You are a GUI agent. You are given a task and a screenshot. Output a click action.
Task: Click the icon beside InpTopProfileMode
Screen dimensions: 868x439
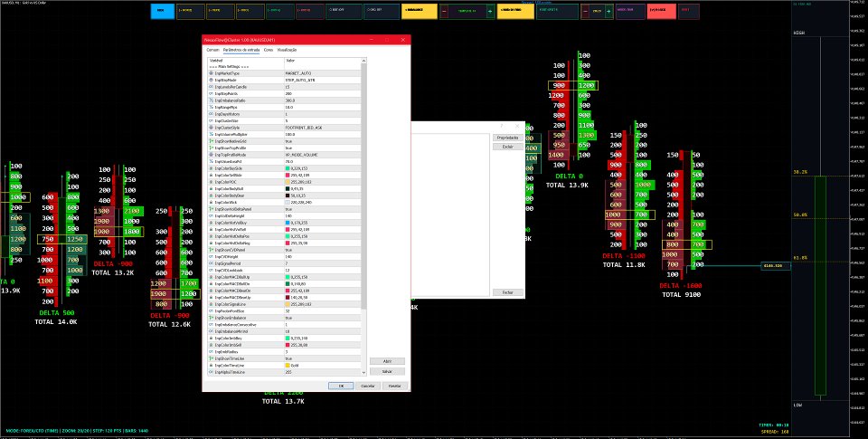tap(212, 155)
